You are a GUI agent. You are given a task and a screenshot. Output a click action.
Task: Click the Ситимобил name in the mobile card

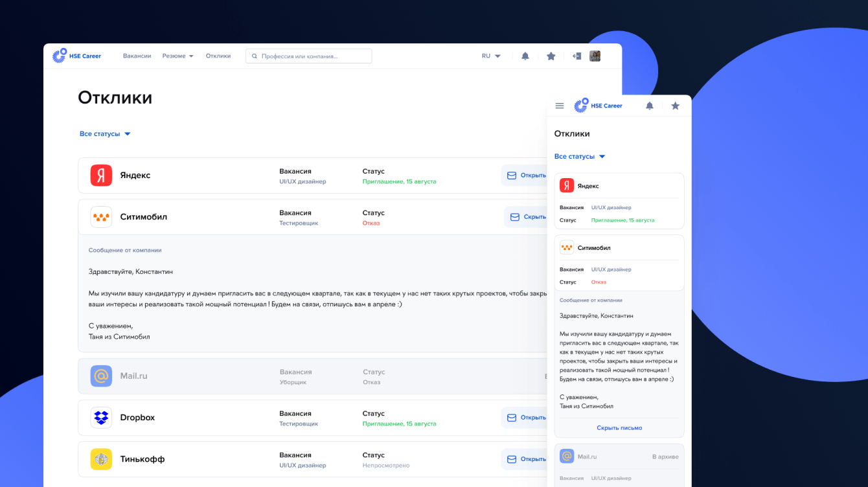(x=594, y=247)
